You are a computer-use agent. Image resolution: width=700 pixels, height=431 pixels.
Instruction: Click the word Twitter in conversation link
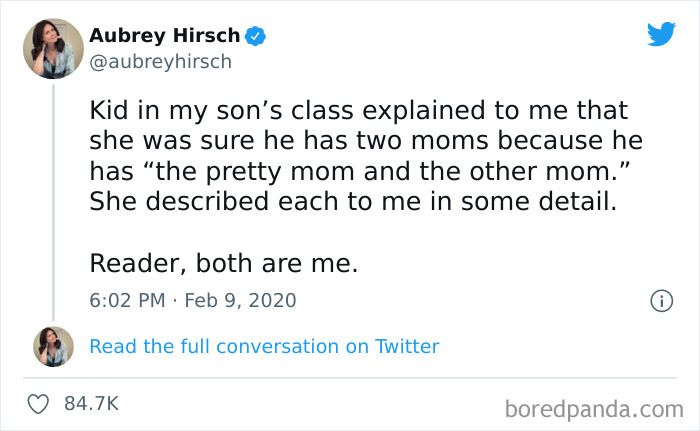coord(406,346)
